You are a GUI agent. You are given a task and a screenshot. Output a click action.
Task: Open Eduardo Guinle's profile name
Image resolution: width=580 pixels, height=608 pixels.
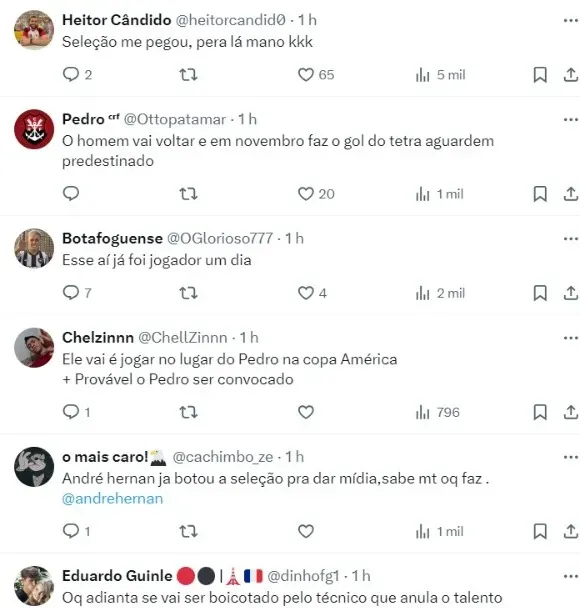tap(117, 576)
